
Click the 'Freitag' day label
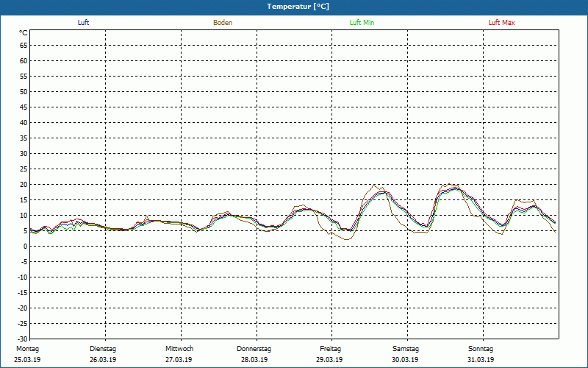(330, 349)
